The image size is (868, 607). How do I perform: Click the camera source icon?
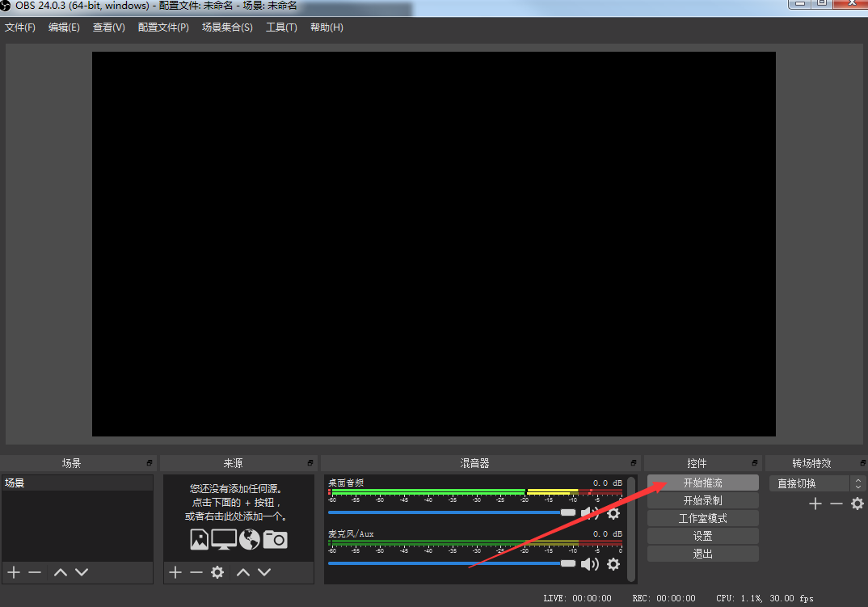click(x=275, y=539)
